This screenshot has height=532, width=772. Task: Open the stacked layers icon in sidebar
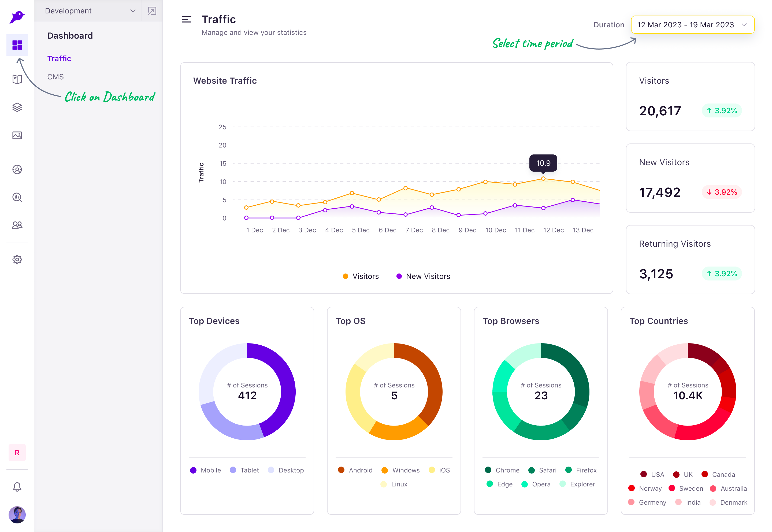17,107
